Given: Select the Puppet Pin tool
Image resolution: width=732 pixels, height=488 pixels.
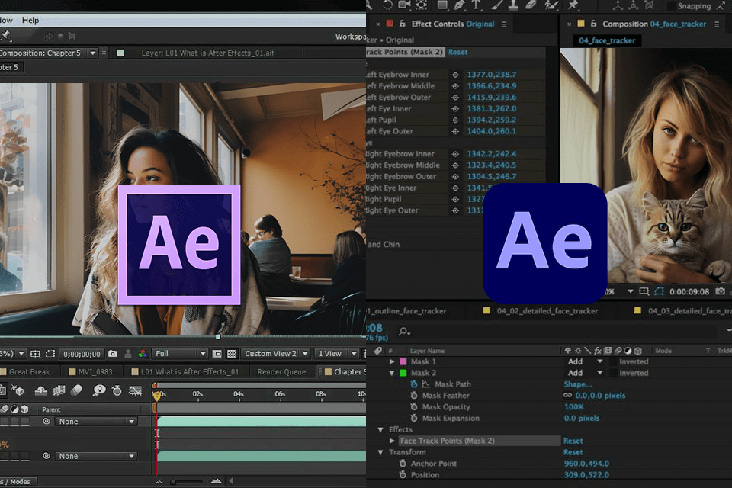Looking at the screenshot, I should [573, 5].
